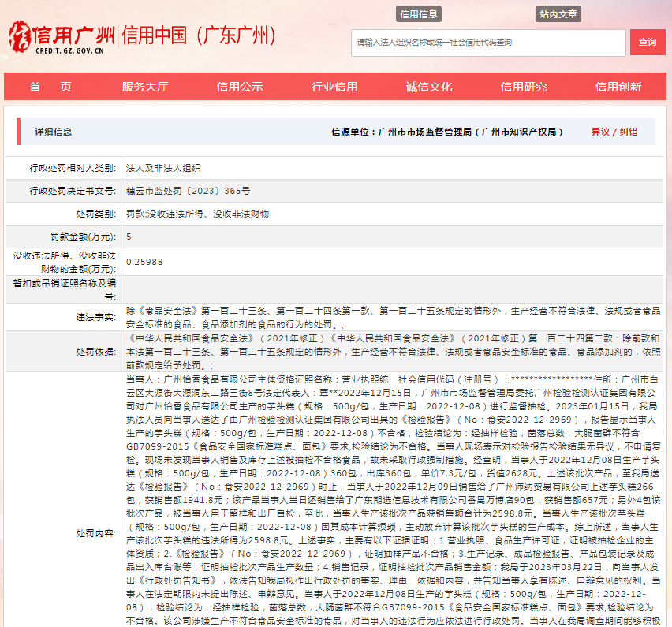This screenshot has height=627, width=672.
Task: Select the 站内文章 search tab
Action: (x=558, y=14)
